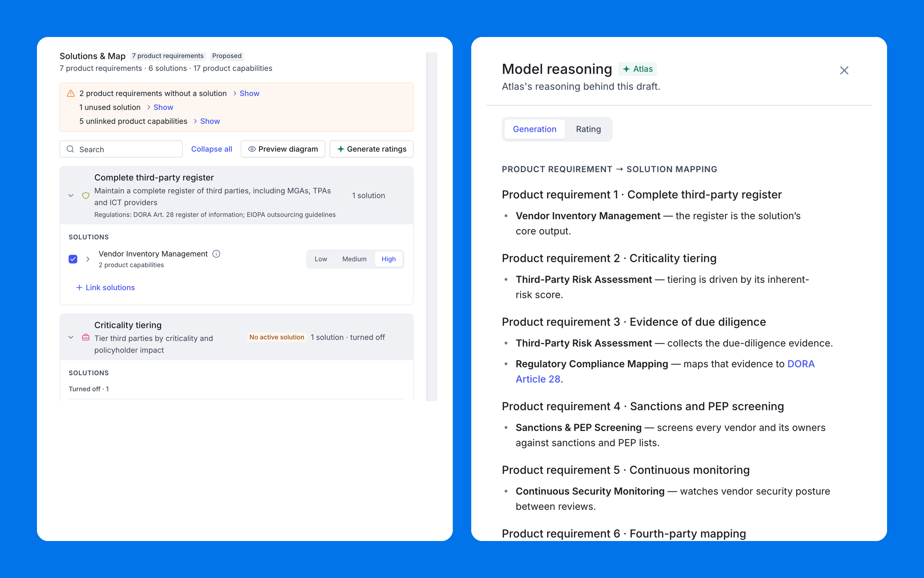Switch to the Generation tab
The width and height of the screenshot is (924, 578).
click(534, 129)
